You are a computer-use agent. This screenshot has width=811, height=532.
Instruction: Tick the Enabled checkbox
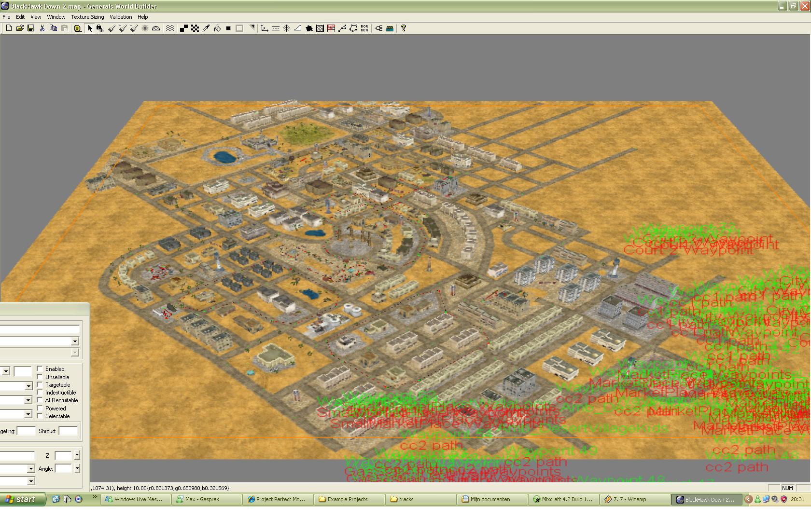click(40, 369)
